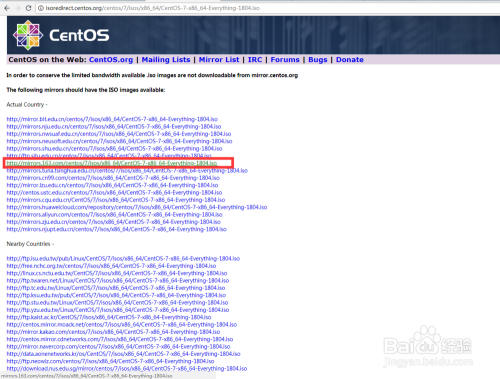Click the browser back arrow
The width and height of the screenshot is (500, 379).
(7, 8)
